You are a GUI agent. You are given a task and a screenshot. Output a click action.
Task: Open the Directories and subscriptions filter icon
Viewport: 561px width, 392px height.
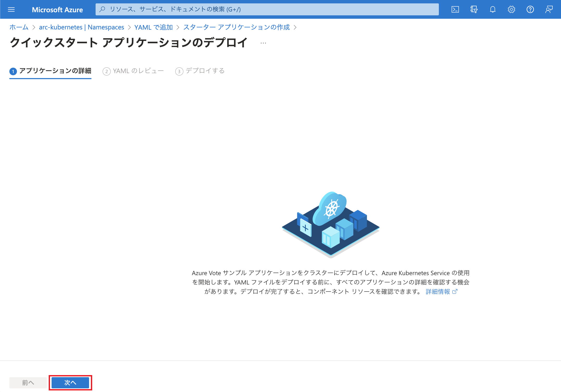474,10
